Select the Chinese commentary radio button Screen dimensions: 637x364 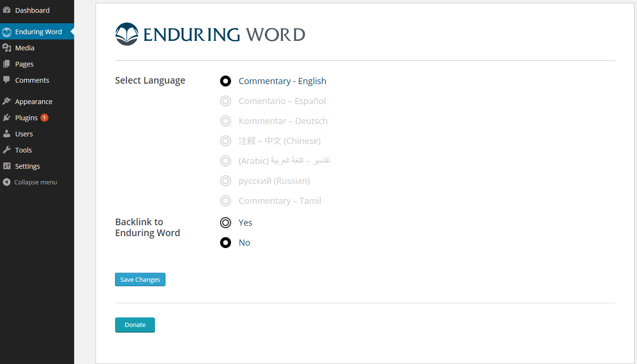pyautogui.click(x=225, y=141)
